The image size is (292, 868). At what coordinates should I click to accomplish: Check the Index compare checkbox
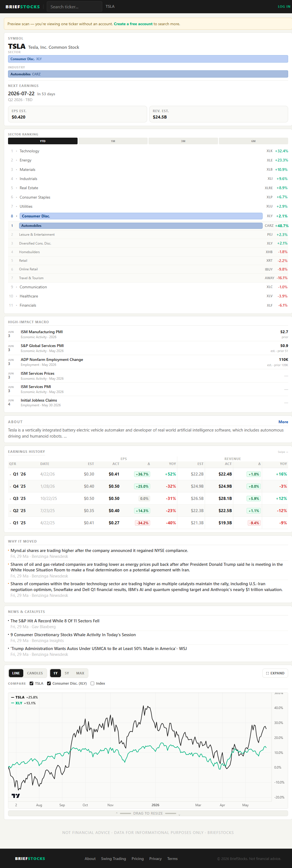pos(92,683)
